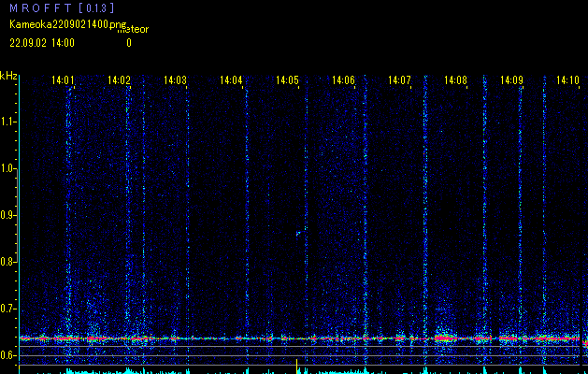Click the 14:05 time label
Viewport: 588px width, 374px height.
(x=287, y=80)
